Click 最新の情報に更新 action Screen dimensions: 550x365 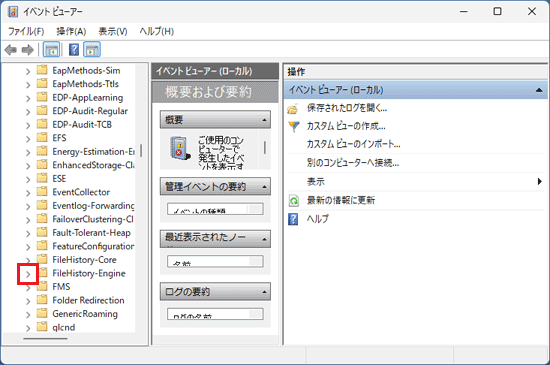click(x=341, y=201)
